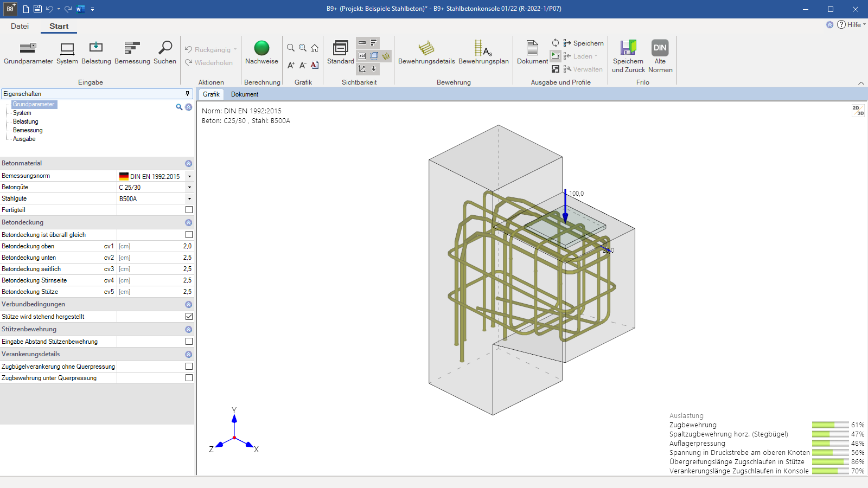The height and width of the screenshot is (488, 868).
Task: Collapse Betonmaterial section
Action: [188, 164]
